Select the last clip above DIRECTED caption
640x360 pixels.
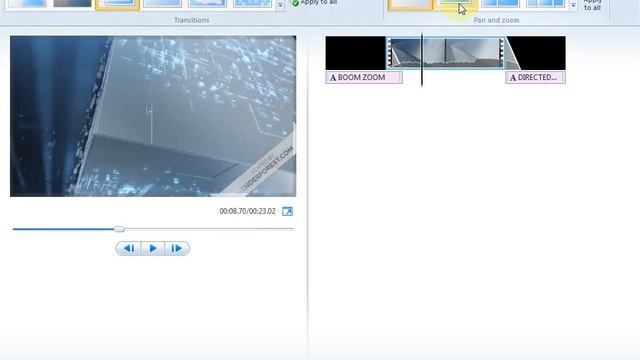(536, 53)
